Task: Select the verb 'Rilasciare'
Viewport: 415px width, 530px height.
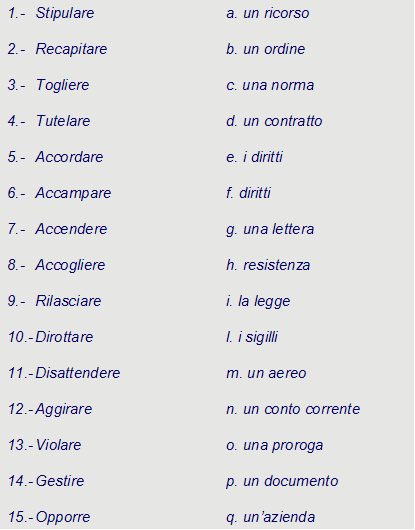Action: coord(68,301)
